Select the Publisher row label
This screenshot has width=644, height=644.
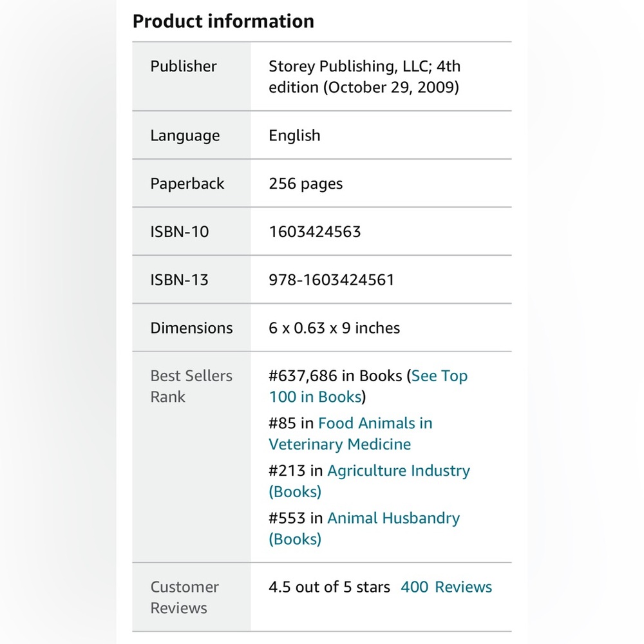pyautogui.click(x=183, y=66)
